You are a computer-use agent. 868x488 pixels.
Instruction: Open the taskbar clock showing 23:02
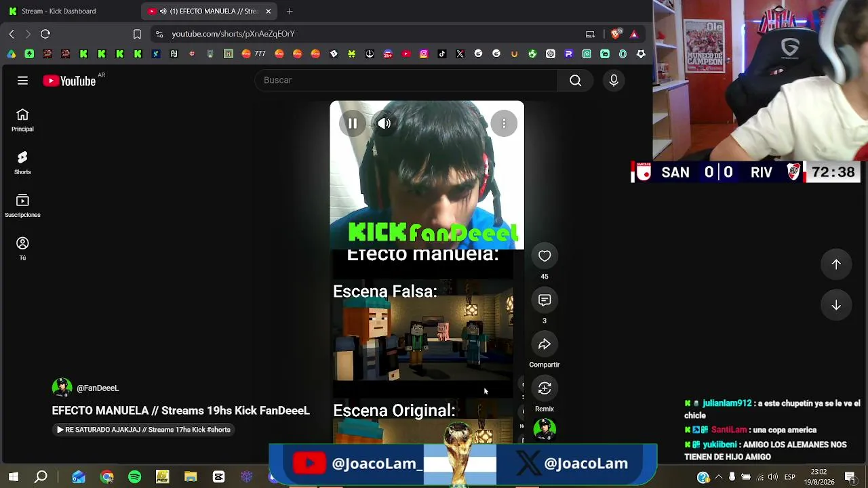pyautogui.click(x=818, y=477)
